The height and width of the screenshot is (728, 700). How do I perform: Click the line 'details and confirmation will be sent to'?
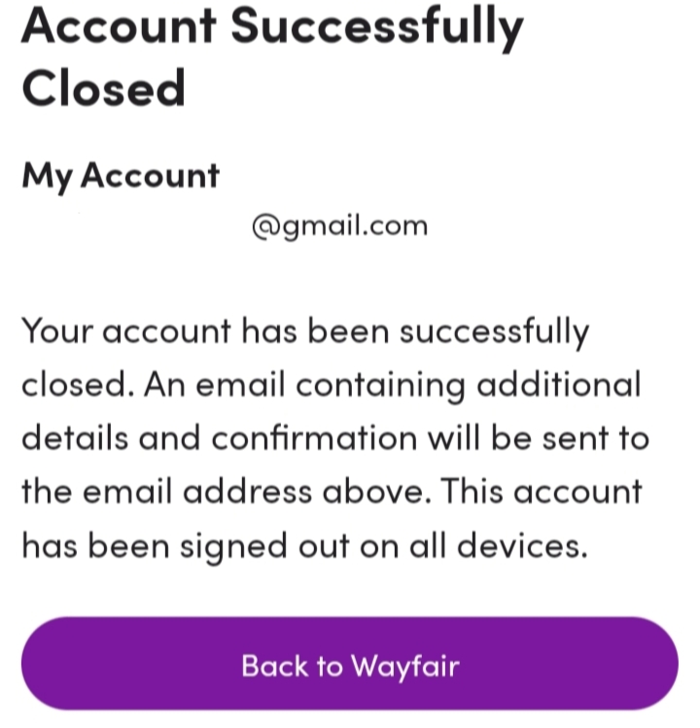pos(334,438)
